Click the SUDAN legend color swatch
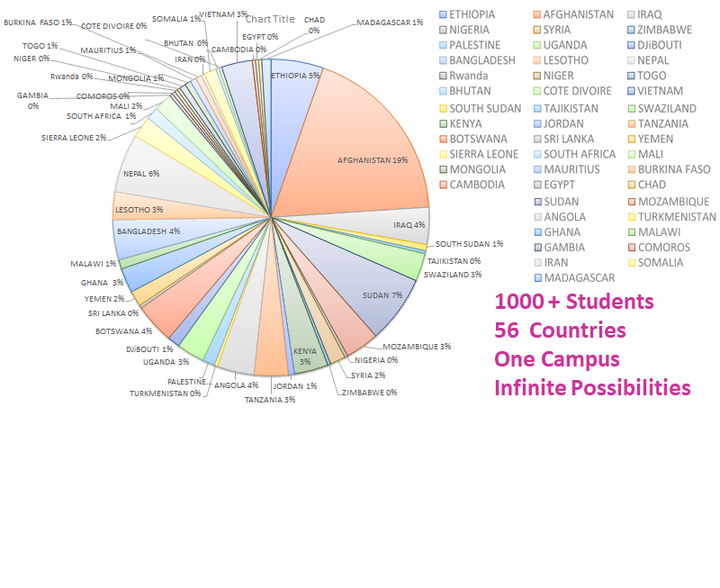The height and width of the screenshot is (588, 720). [537, 202]
